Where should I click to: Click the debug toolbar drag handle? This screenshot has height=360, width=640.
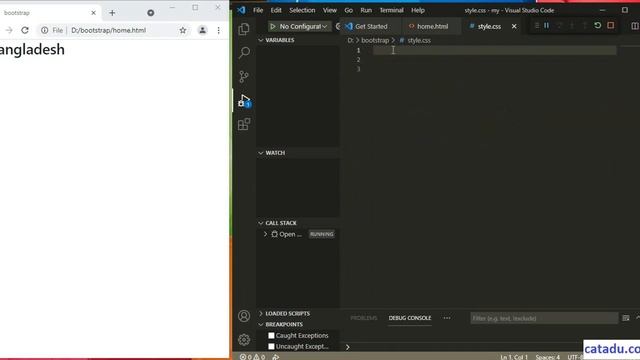[536, 25]
